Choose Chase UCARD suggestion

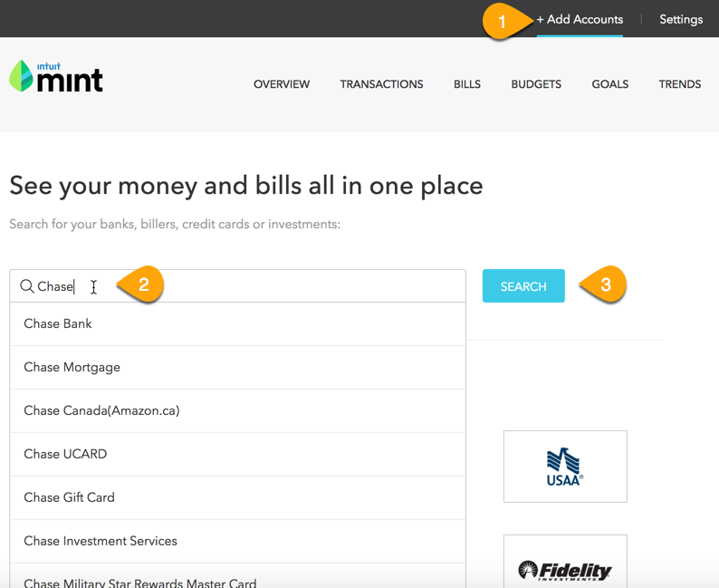[237, 454]
